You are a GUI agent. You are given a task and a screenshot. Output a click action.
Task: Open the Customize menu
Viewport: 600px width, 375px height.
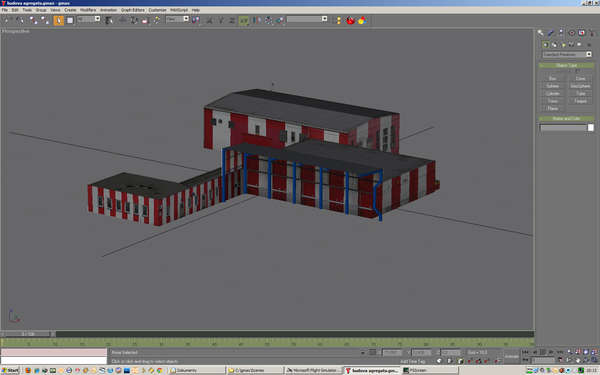(x=157, y=10)
